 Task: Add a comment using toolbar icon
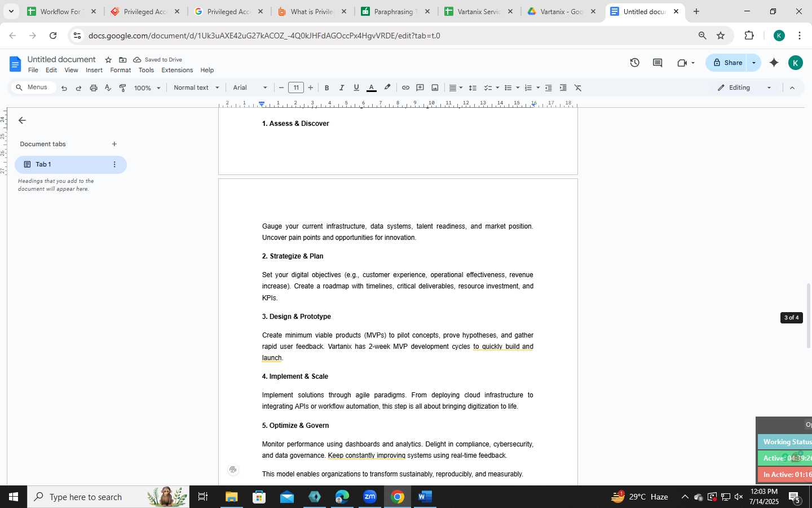420,88
